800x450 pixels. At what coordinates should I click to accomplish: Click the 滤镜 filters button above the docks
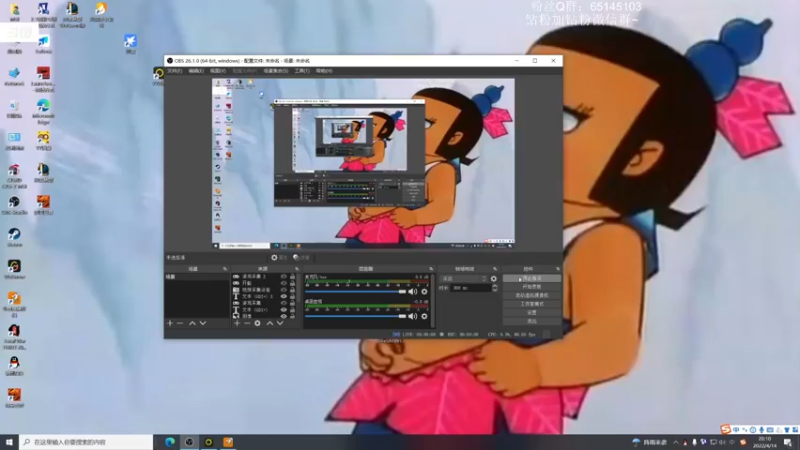tap(302, 258)
